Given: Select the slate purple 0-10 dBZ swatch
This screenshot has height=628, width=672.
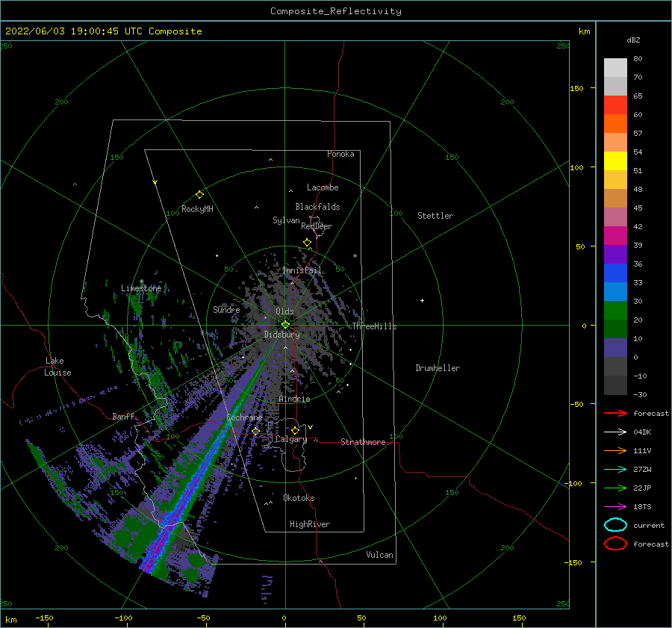Looking at the screenshot, I should pos(615,348).
